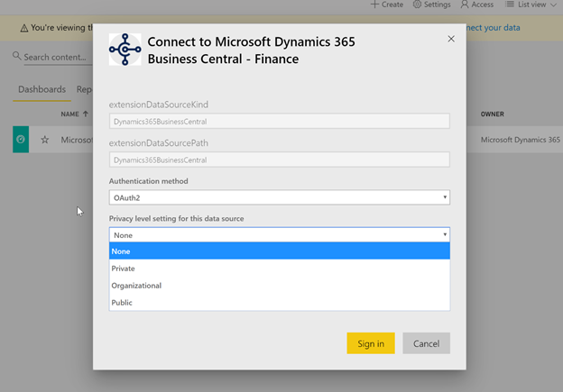Click the sort arrow next to NAME
563x392 pixels.
pyautogui.click(x=85, y=114)
